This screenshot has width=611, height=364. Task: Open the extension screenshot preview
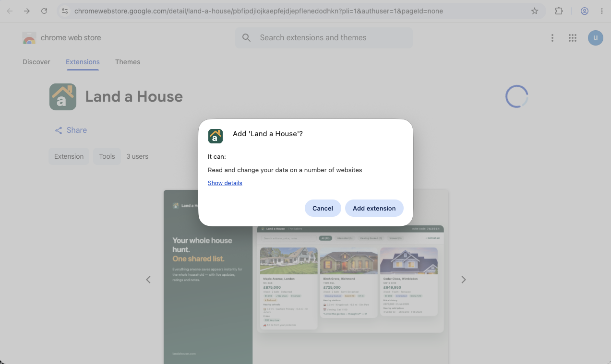coord(306,277)
